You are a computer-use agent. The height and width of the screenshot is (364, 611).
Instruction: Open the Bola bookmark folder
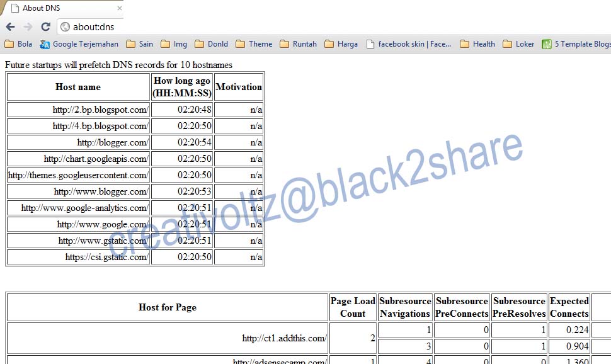point(18,44)
